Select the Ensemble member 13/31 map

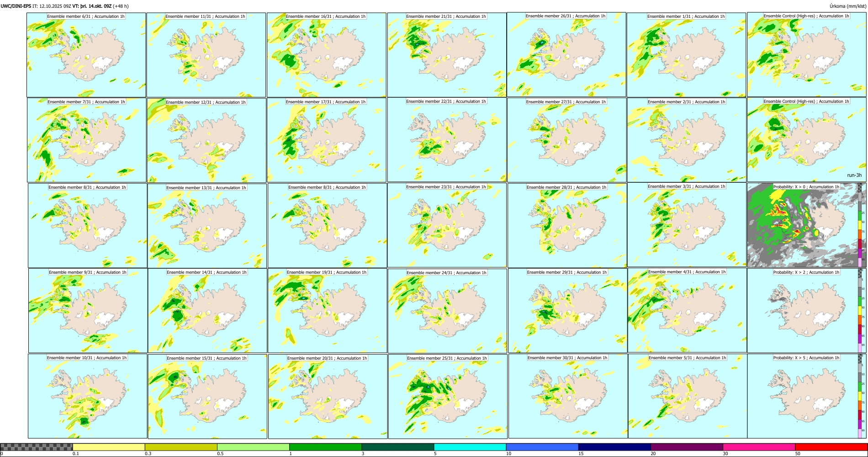pos(207,226)
